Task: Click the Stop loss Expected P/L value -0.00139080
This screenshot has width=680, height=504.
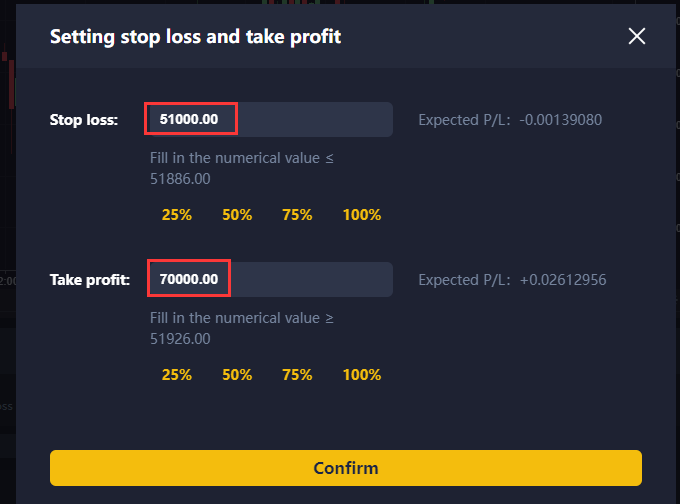Action: click(x=561, y=120)
